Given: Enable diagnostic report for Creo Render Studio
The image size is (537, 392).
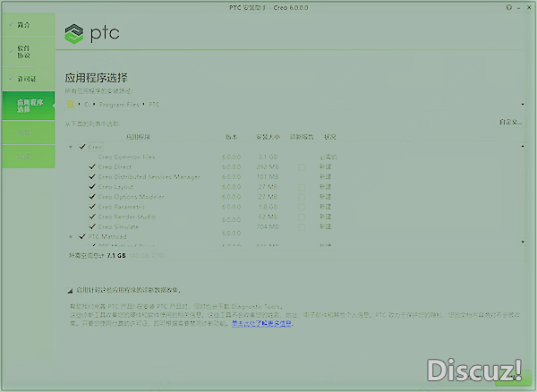Looking at the screenshot, I should coord(302,217).
